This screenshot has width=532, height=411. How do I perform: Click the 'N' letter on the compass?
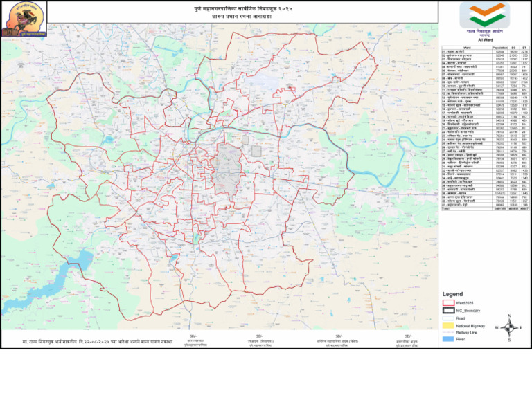coord(509,316)
